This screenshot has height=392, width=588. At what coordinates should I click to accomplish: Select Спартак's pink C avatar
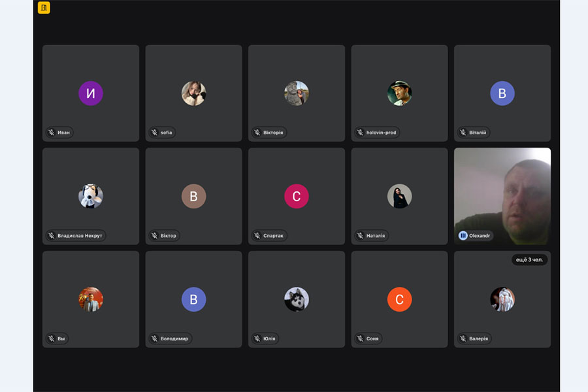[297, 196]
